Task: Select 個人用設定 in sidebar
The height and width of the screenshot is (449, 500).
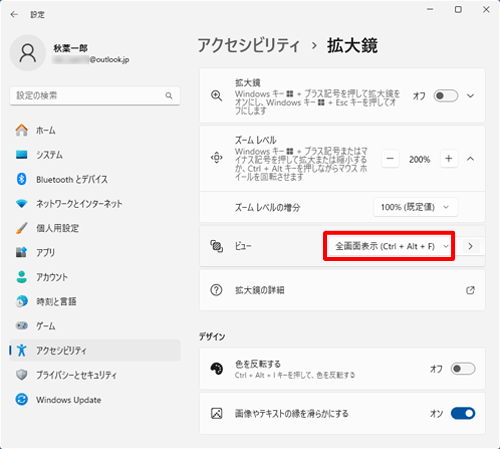Action: (x=95, y=228)
